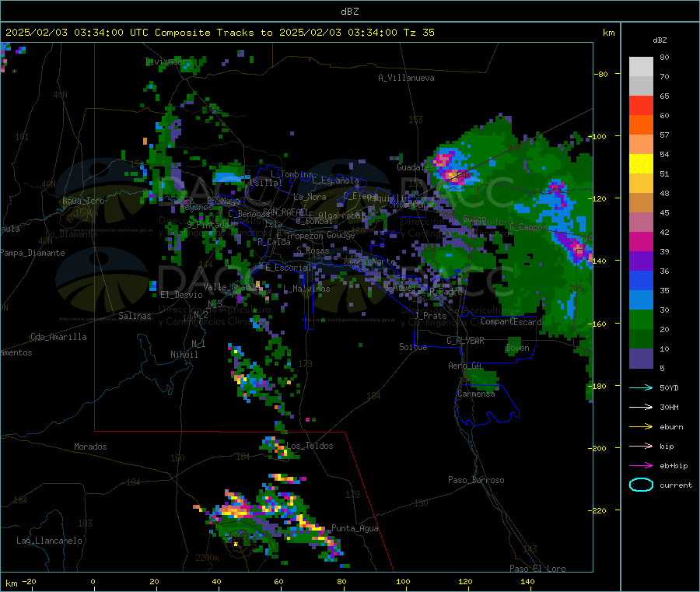Click the magenta eb+bip arrow legend icon
Viewport: 700px width, 592px height.
coord(641,465)
